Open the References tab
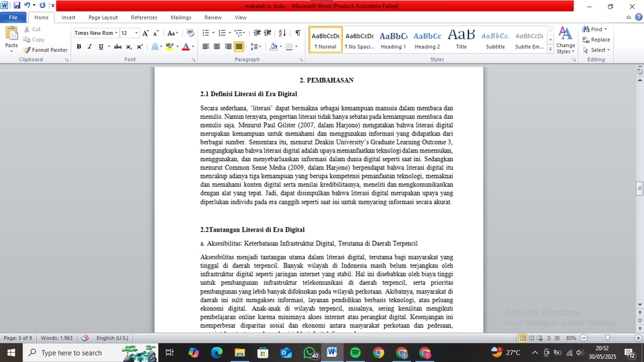The width and height of the screenshot is (644, 362). click(144, 17)
